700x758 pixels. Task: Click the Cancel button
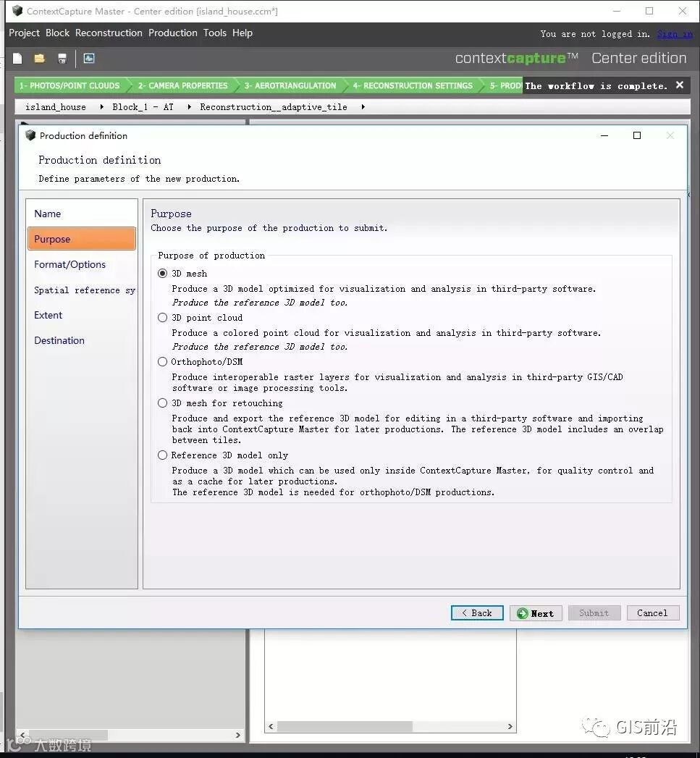[653, 613]
